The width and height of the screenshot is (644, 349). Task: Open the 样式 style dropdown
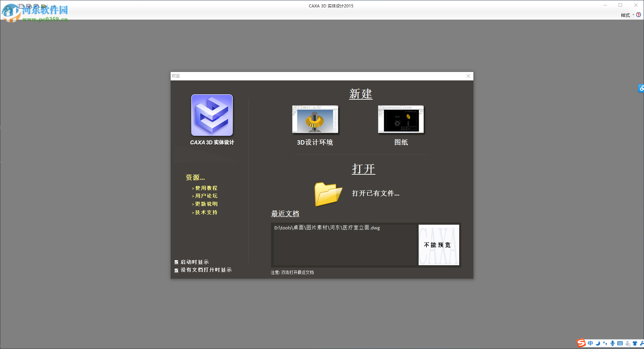coord(626,15)
